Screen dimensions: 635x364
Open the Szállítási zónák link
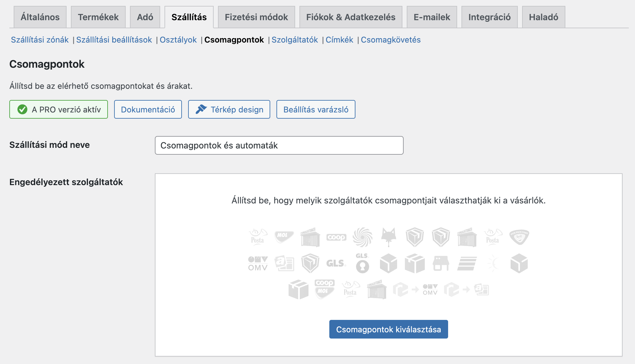pos(40,40)
